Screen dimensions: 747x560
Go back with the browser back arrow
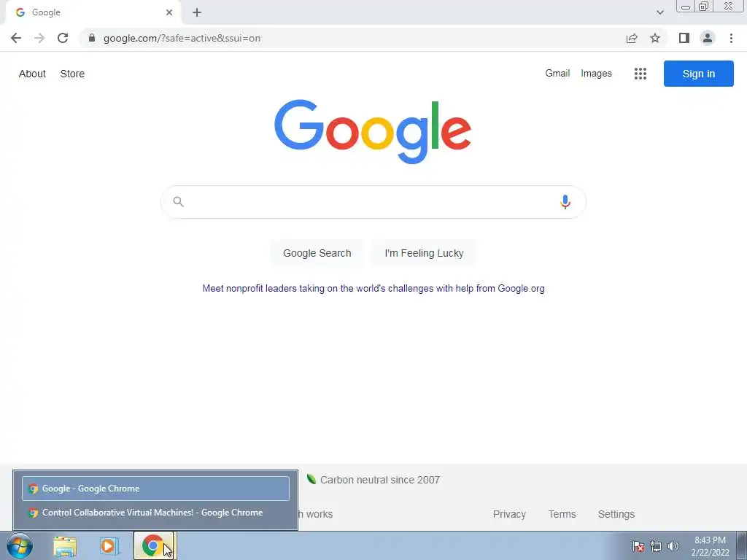[x=16, y=38]
